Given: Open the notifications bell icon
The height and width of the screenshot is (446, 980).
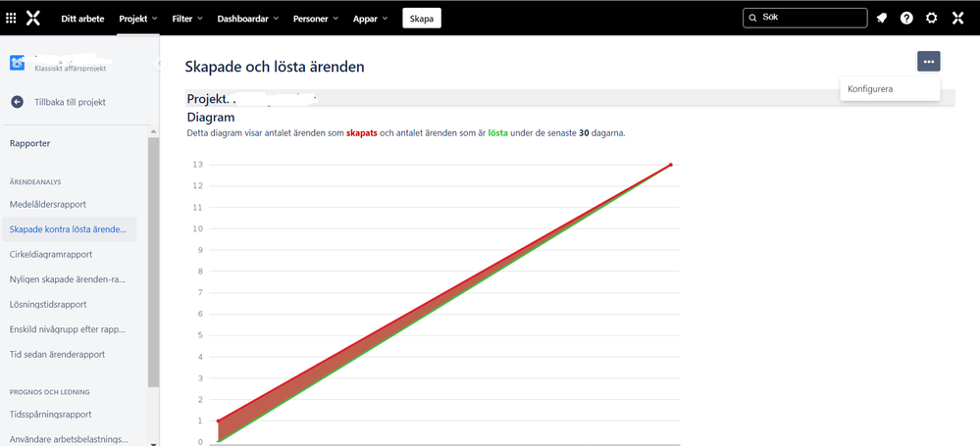Looking at the screenshot, I should tap(881, 18).
